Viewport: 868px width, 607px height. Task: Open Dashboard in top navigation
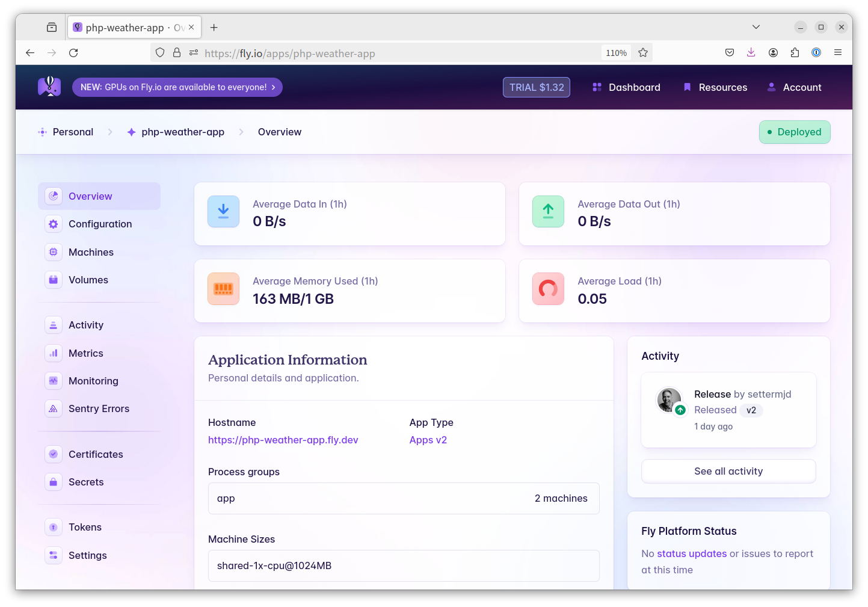click(x=626, y=87)
